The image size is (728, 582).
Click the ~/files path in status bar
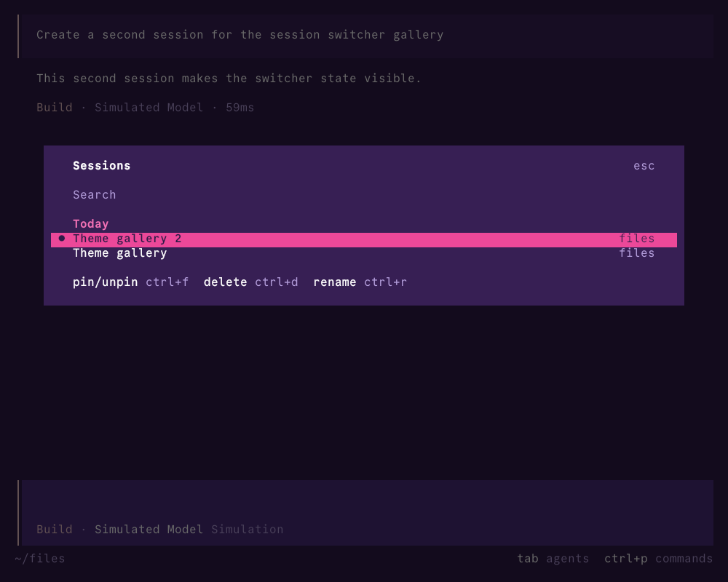click(x=40, y=559)
